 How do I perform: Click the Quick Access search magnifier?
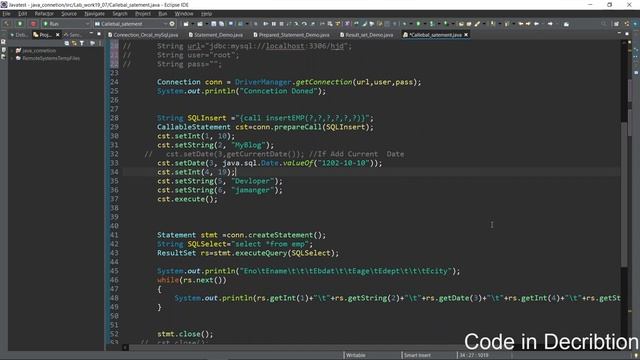[x=604, y=24]
